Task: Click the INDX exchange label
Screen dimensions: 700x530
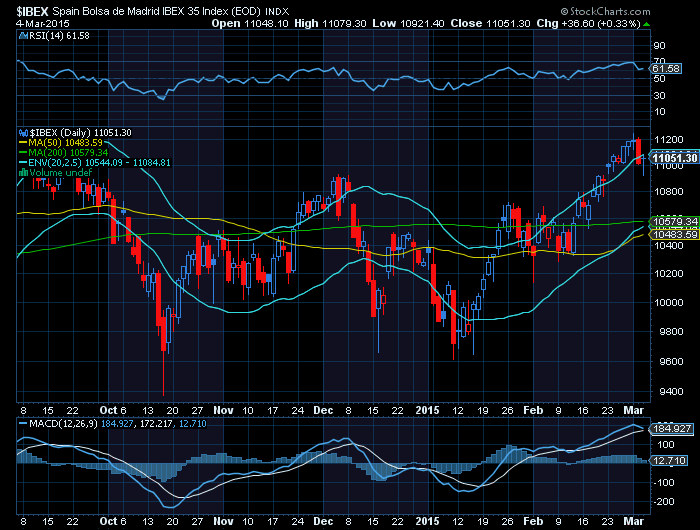Action: click(x=277, y=12)
